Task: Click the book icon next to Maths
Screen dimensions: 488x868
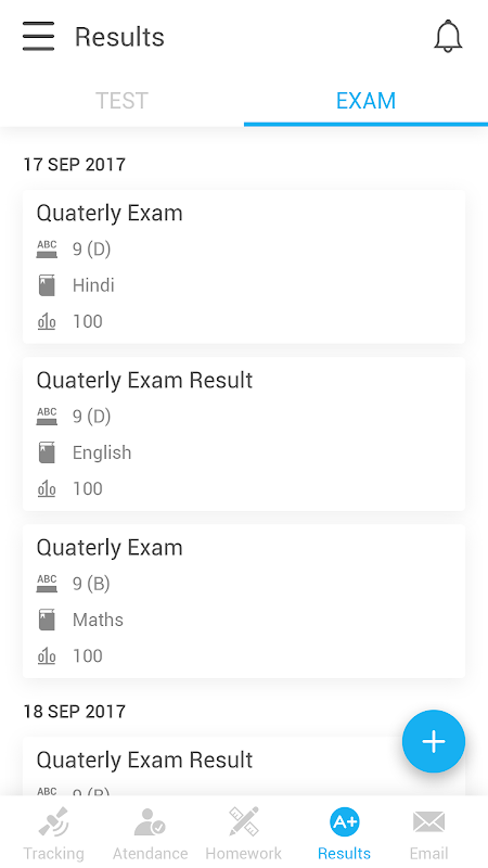Action: (47, 620)
